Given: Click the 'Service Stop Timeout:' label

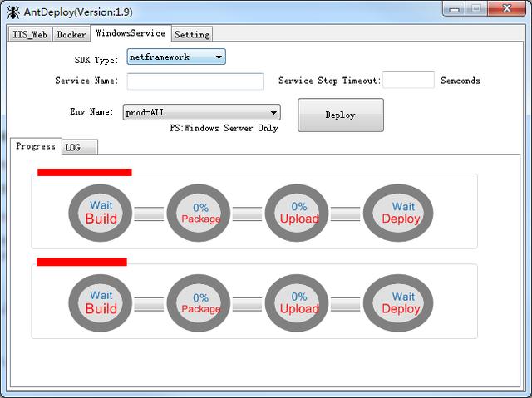Looking at the screenshot, I should (x=329, y=81).
